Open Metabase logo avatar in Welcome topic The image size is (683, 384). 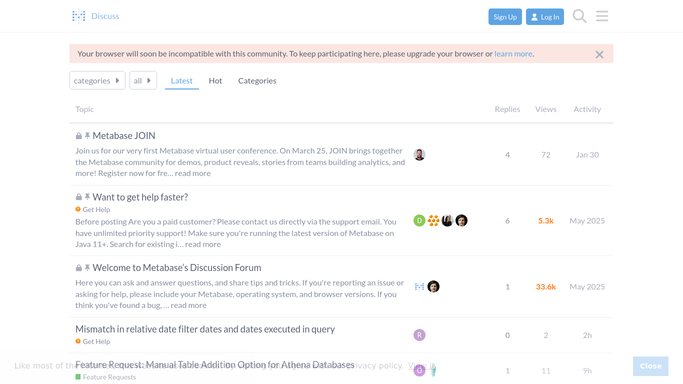(419, 286)
